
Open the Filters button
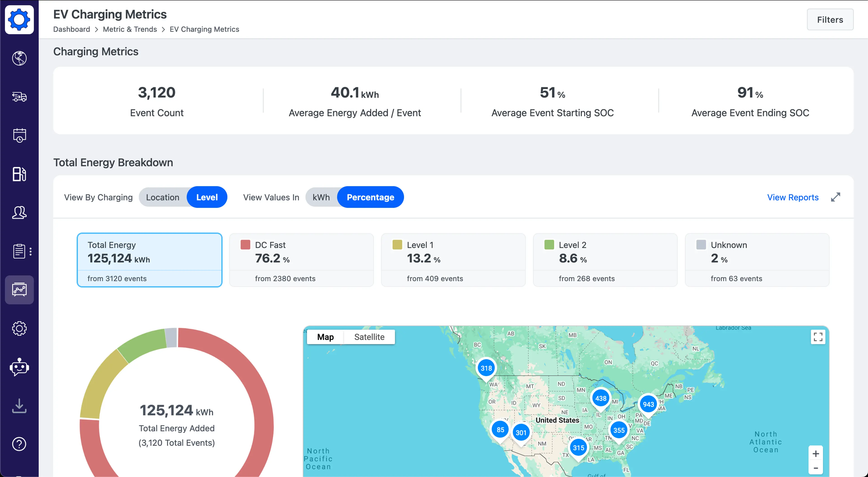coord(830,19)
